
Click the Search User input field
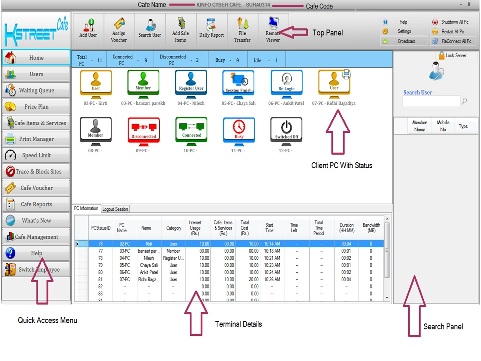tap(431, 101)
